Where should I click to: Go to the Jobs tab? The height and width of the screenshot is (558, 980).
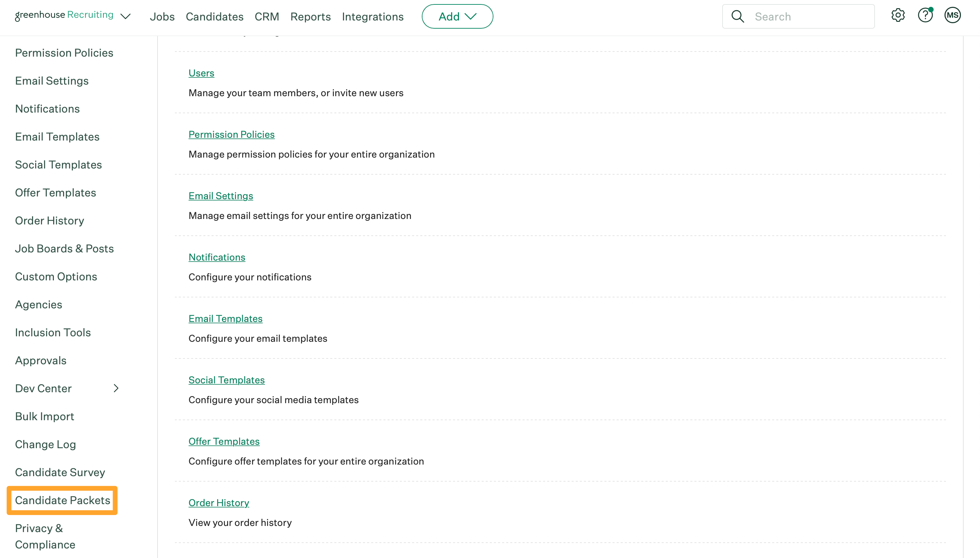tap(162, 16)
